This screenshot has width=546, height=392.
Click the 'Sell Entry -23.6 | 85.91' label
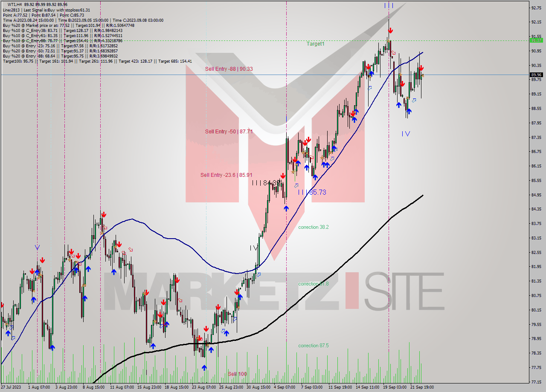point(227,175)
